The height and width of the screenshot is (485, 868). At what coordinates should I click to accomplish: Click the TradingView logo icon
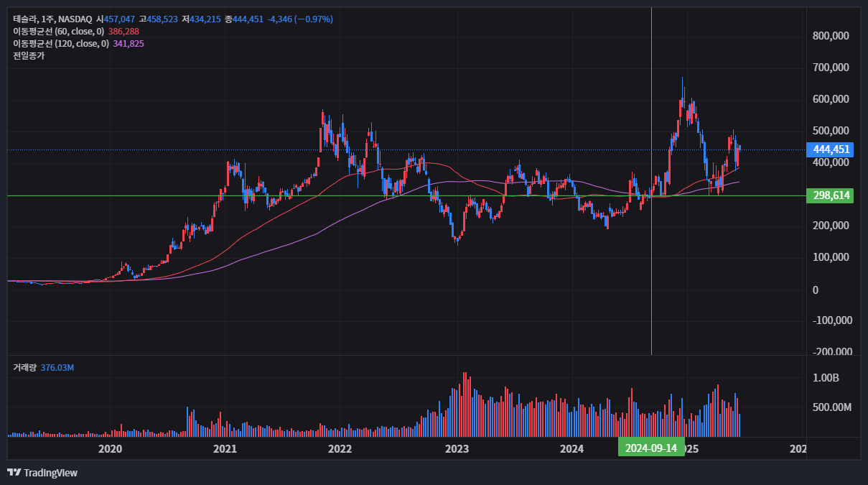[14, 473]
